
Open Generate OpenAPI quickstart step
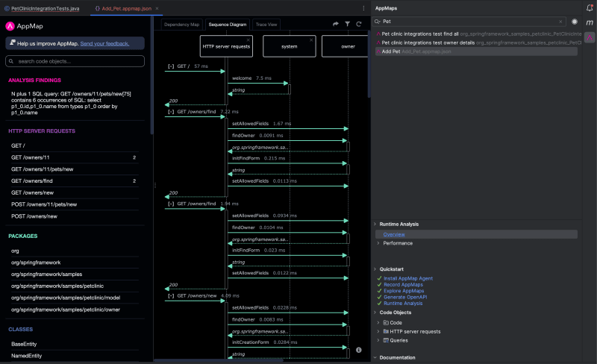pos(405,298)
